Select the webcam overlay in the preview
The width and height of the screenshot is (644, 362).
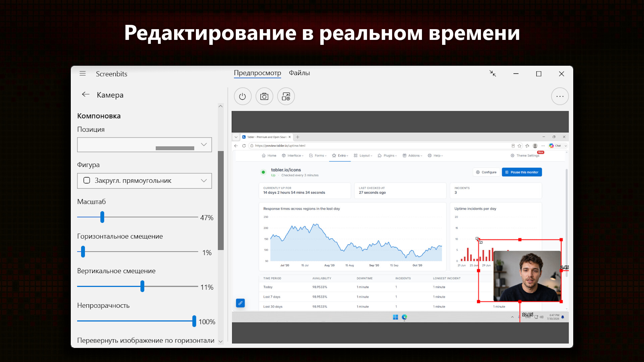(x=527, y=276)
